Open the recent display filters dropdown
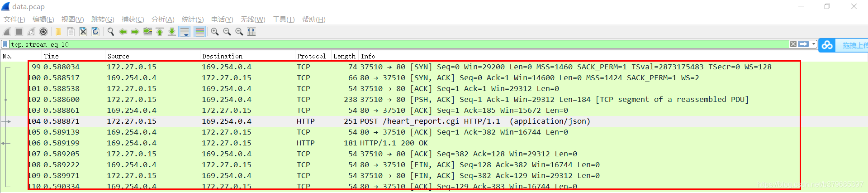The width and height of the screenshot is (868, 193). (814, 44)
